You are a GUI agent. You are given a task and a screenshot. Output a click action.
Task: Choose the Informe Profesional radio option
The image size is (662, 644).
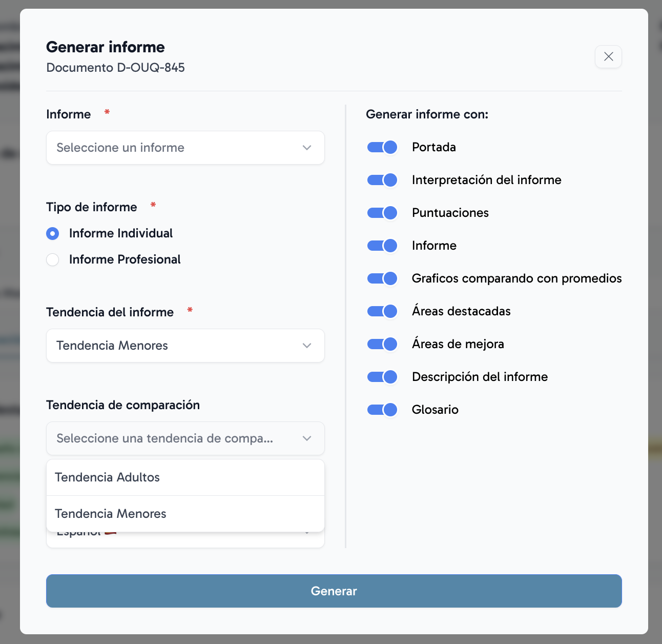coord(53,259)
